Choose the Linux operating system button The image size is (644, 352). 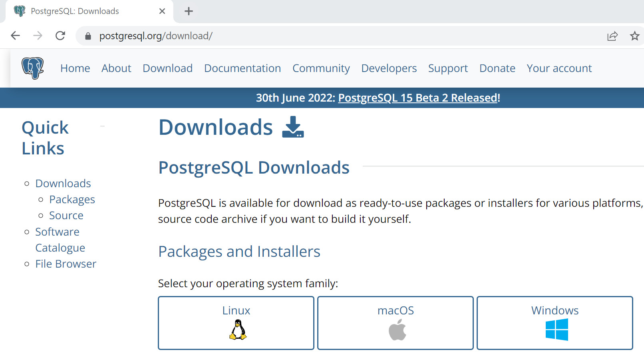[236, 323]
